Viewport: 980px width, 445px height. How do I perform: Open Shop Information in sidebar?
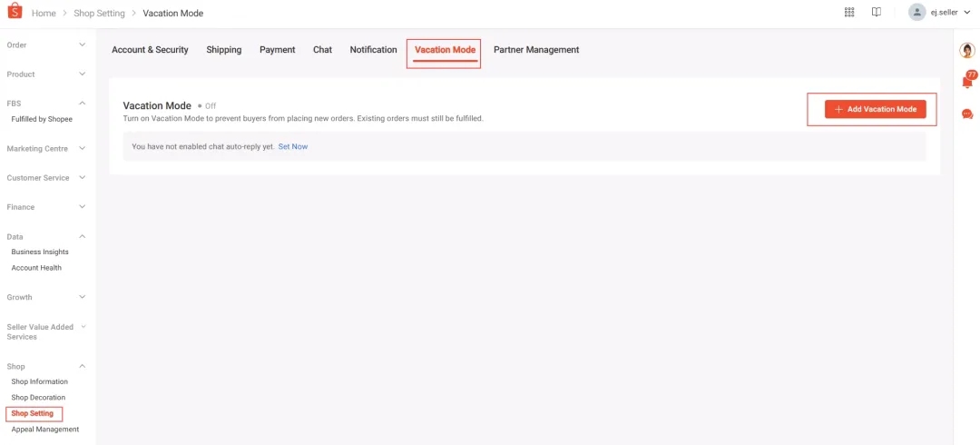39,381
